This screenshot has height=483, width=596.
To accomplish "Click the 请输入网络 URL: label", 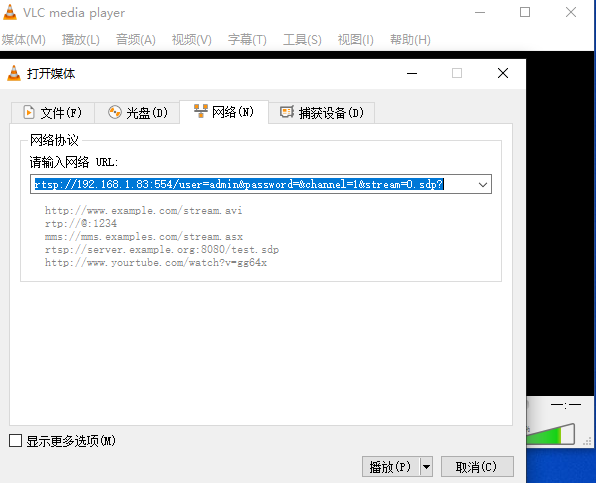I will [x=74, y=162].
